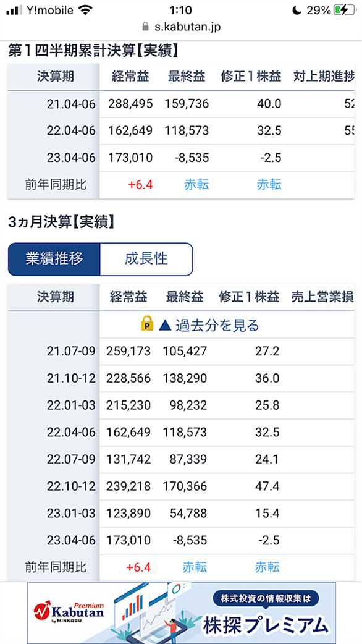The width and height of the screenshot is (362, 644).
Task: Select the 業績推移 toggle
Action: [x=54, y=259]
